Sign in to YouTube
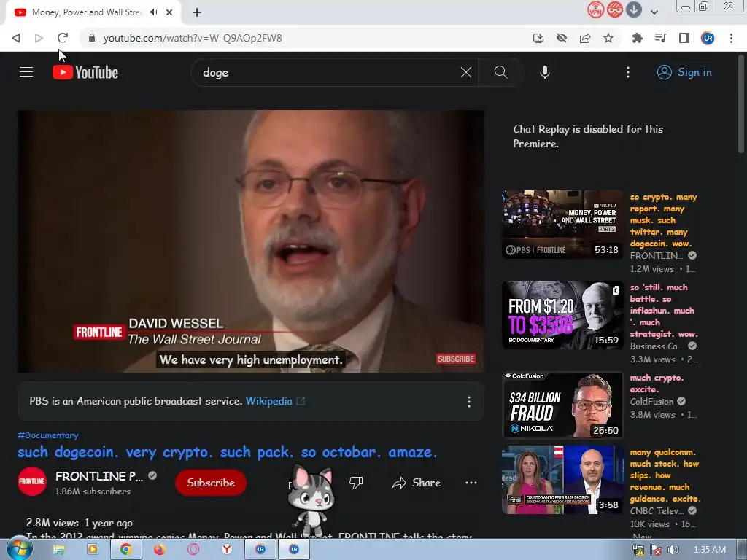 [684, 72]
